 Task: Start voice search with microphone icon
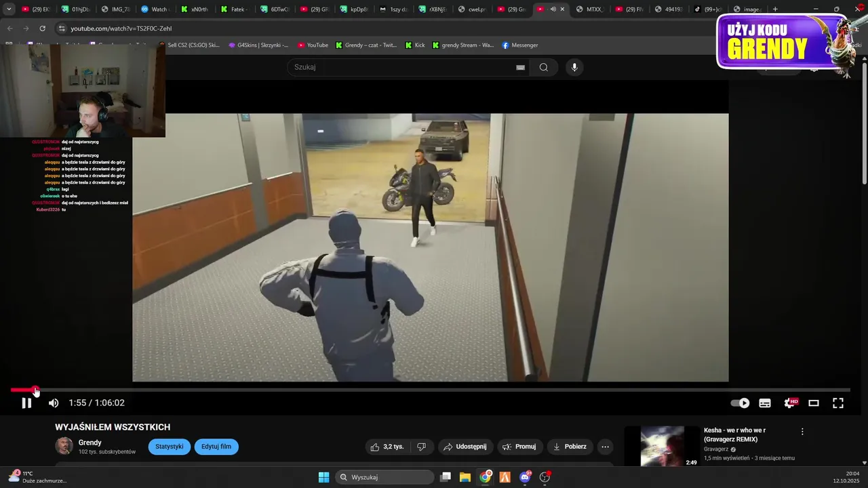[x=574, y=67]
